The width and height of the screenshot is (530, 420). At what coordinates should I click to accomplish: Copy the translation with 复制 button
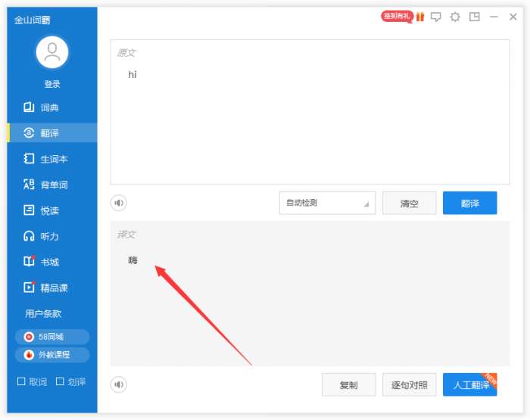(348, 384)
